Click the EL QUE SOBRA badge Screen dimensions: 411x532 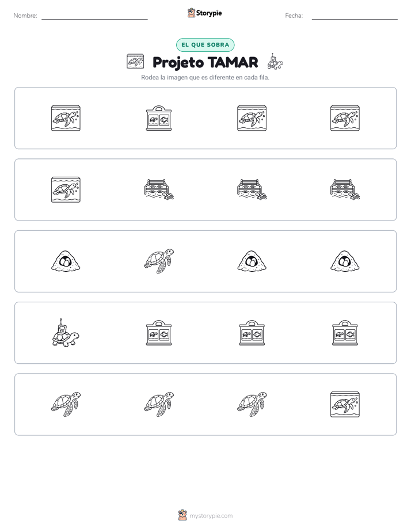205,45
